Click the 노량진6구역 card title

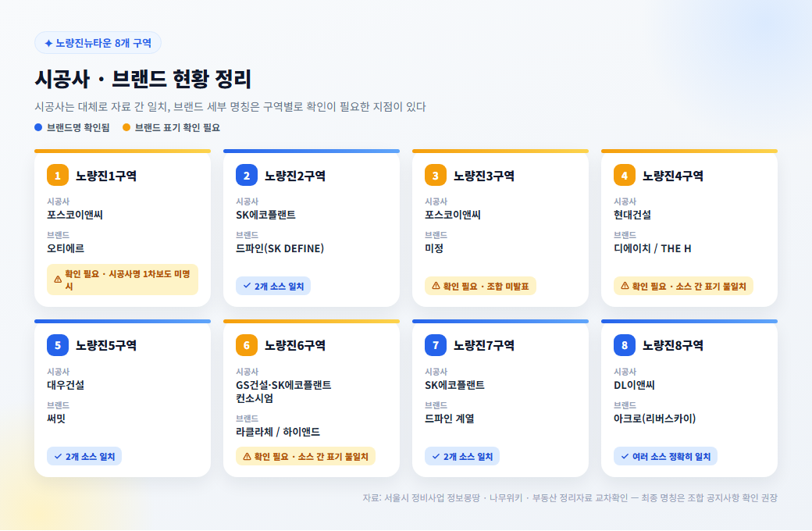pyautogui.click(x=295, y=345)
